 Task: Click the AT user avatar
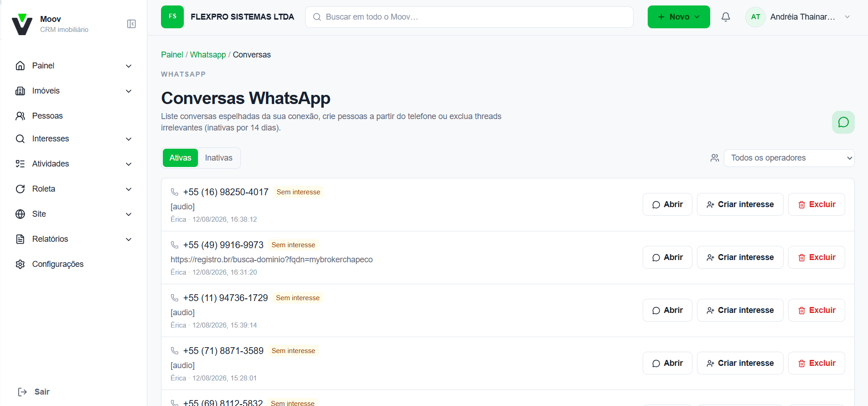pyautogui.click(x=755, y=17)
